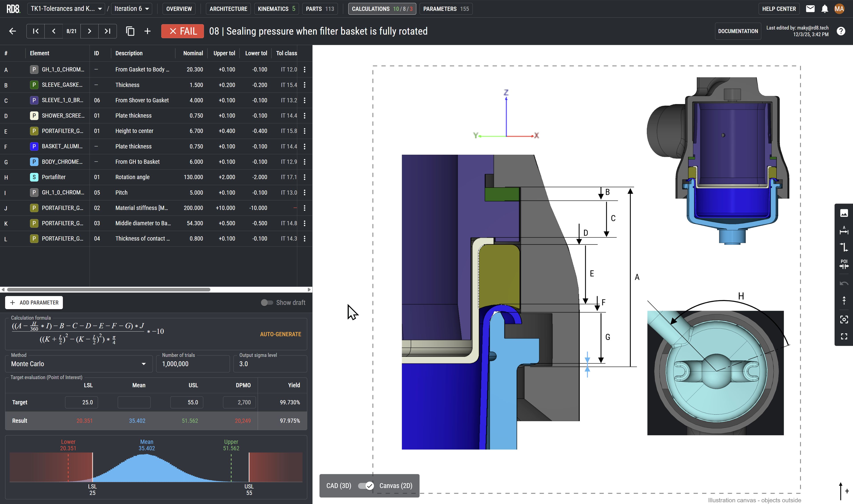Click the center view focus icon
Viewport: 853px width, 504px height.
[x=844, y=319]
